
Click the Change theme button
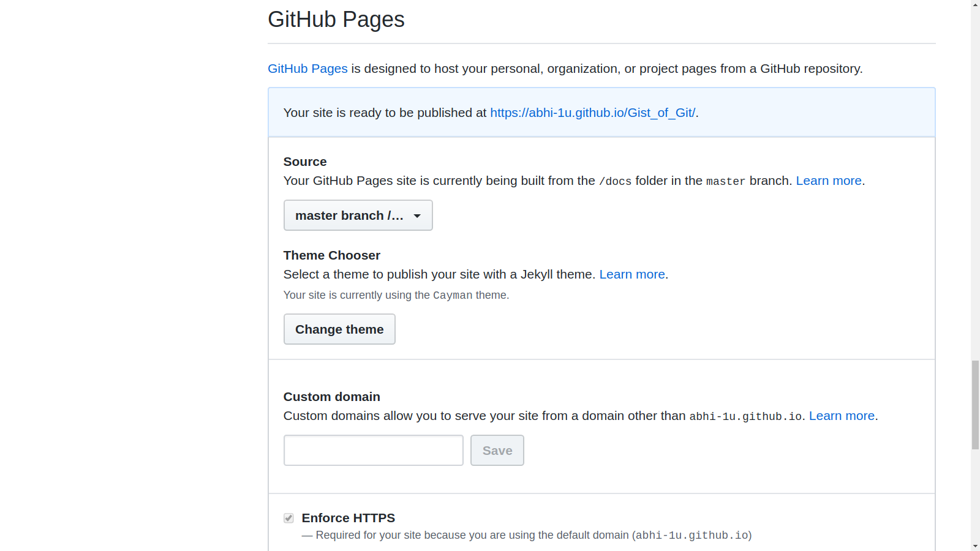coord(339,329)
